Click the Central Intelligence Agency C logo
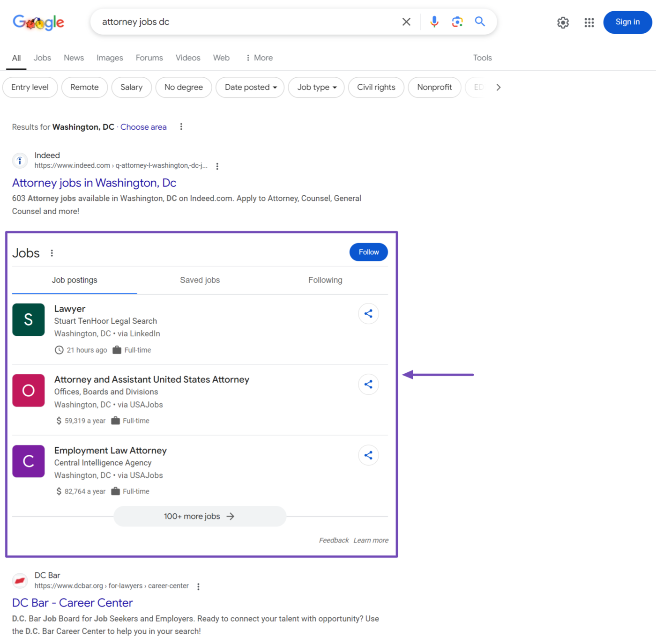Viewport: 656px width, 644px height. click(x=29, y=461)
